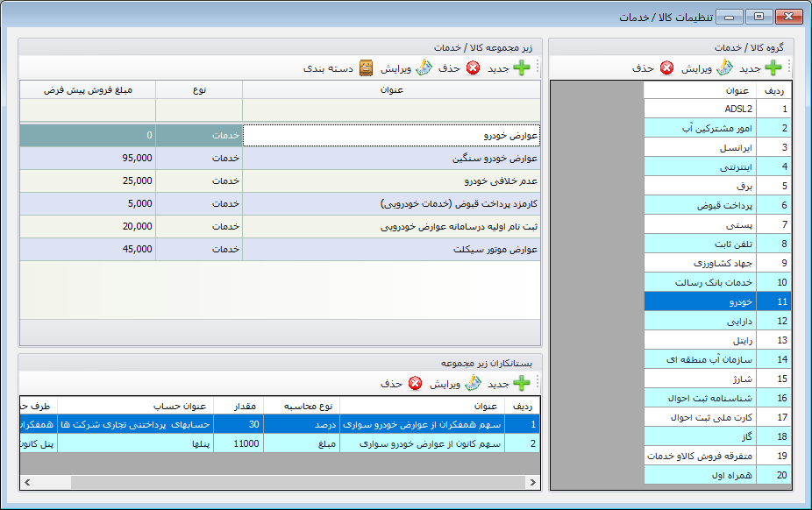
Task: Click ویرایش label in گروه کالا toolbar
Action: pyautogui.click(x=696, y=69)
